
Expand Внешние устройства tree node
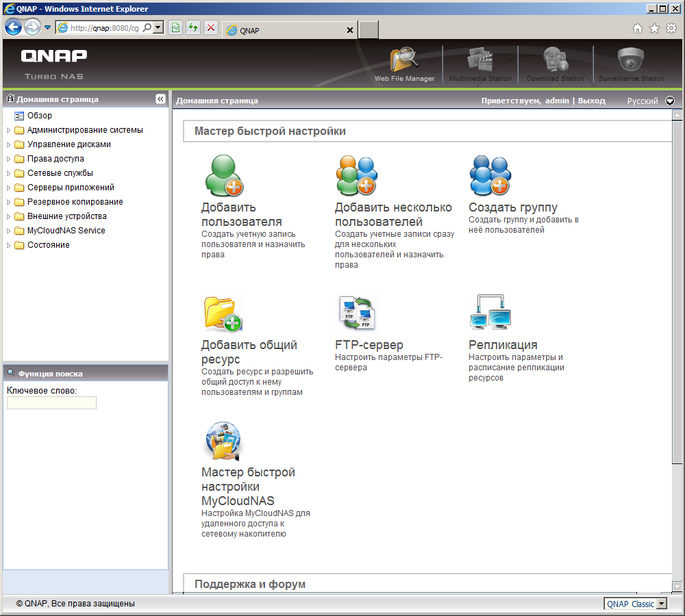point(8,216)
